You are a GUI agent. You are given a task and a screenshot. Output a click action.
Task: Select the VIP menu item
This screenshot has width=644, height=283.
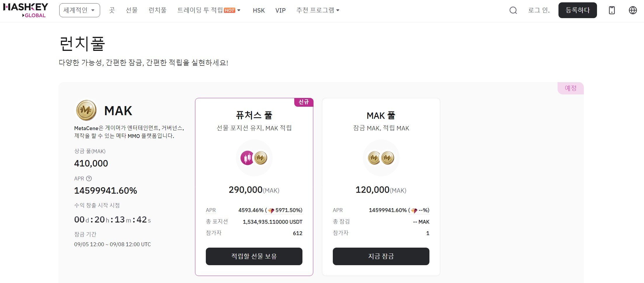click(280, 10)
